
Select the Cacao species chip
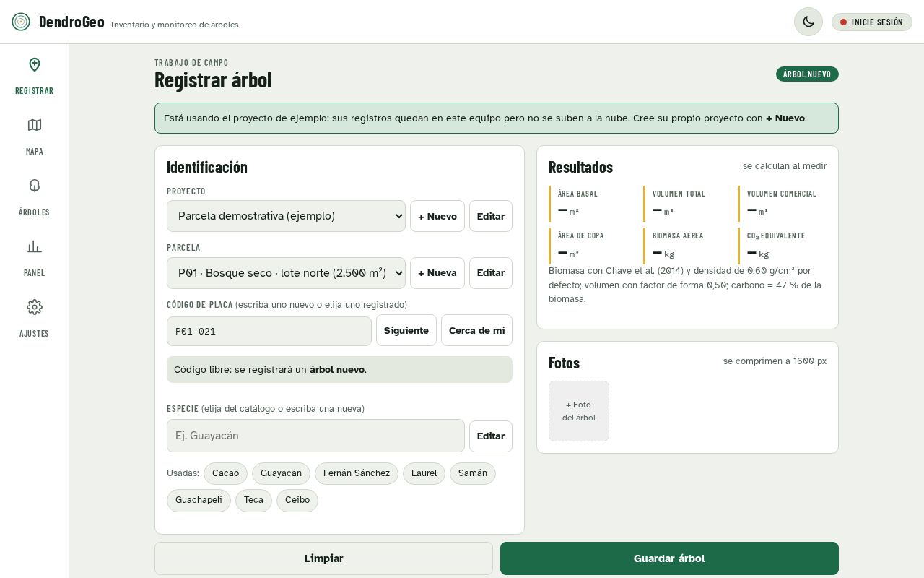point(225,473)
